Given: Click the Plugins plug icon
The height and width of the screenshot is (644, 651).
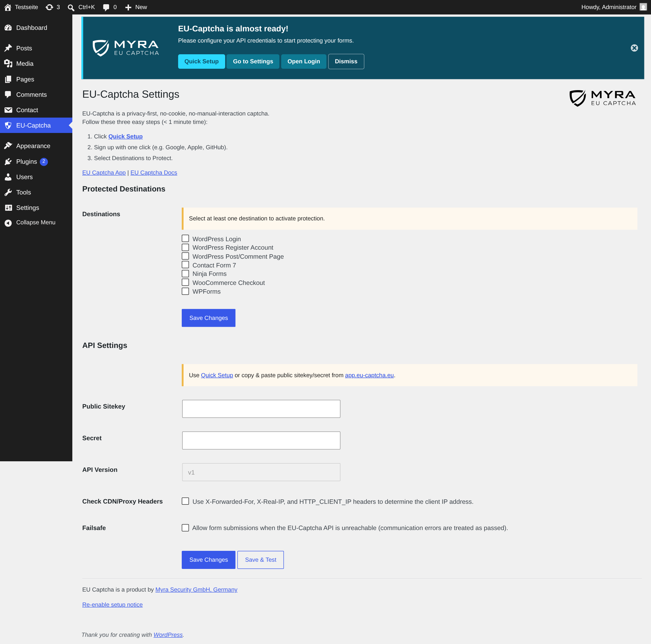Looking at the screenshot, I should [8, 162].
